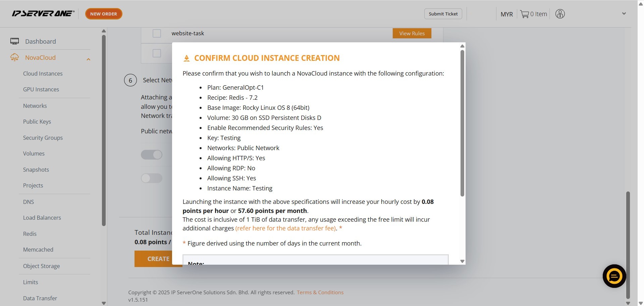
Task: Open the user account profile icon
Action: tap(560, 14)
